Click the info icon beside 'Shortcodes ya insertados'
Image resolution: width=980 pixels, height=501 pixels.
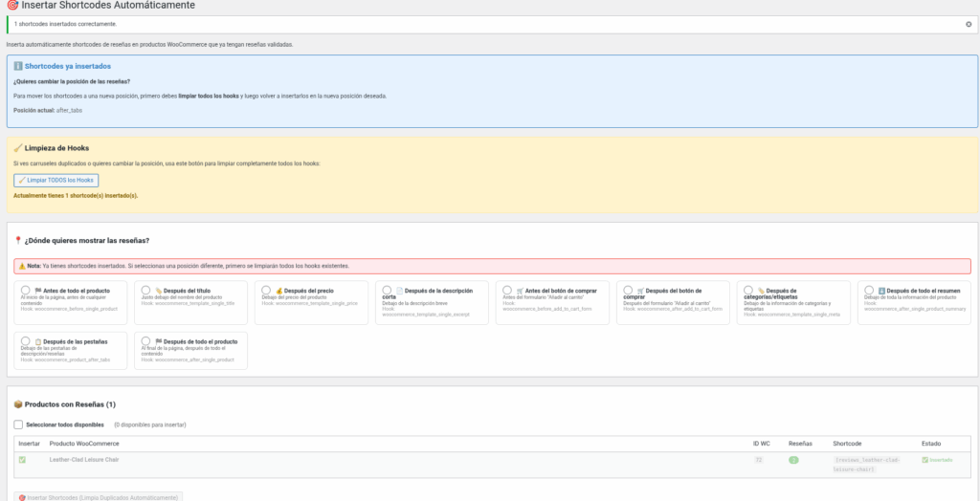point(17,66)
